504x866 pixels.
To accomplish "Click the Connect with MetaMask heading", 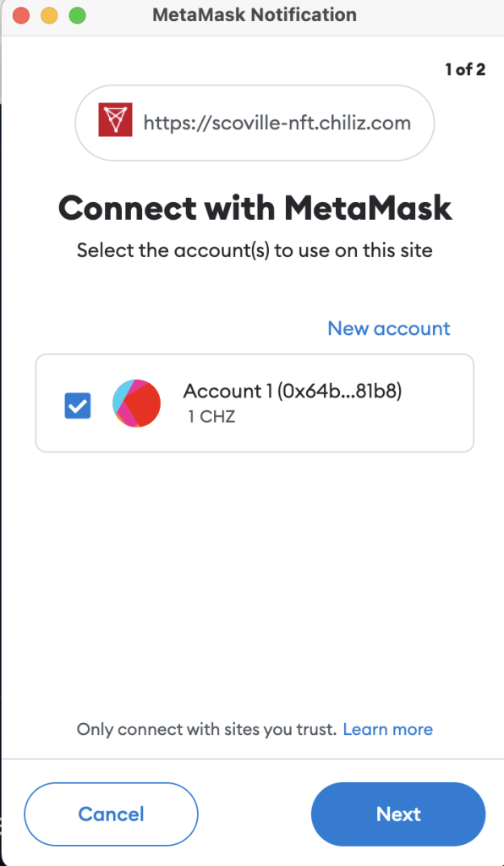I will (x=255, y=208).
